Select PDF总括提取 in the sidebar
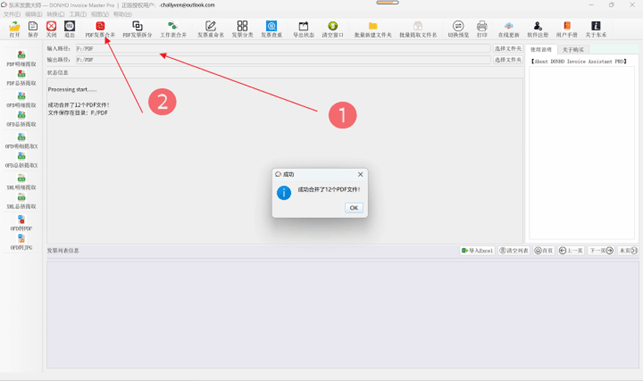The image size is (643, 381). pos(21,78)
